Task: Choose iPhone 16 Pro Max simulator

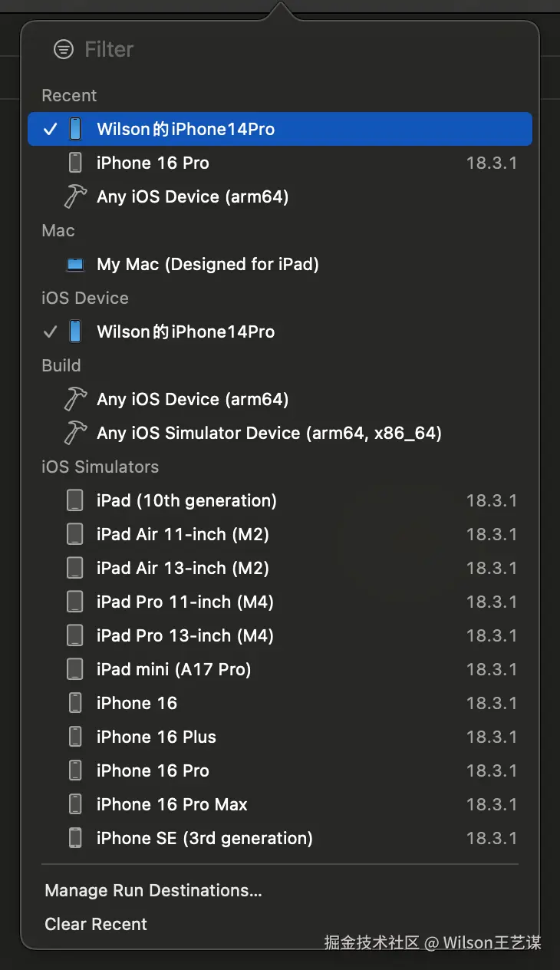Action: (x=172, y=804)
